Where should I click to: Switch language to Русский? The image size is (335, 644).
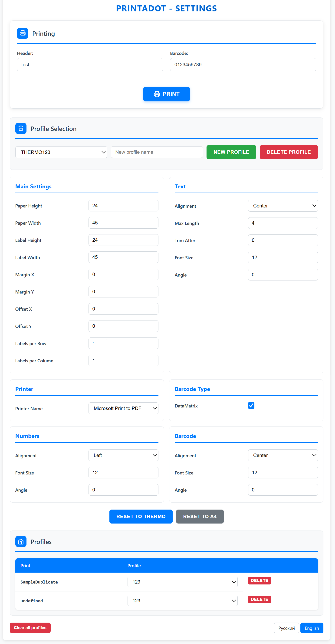click(286, 628)
